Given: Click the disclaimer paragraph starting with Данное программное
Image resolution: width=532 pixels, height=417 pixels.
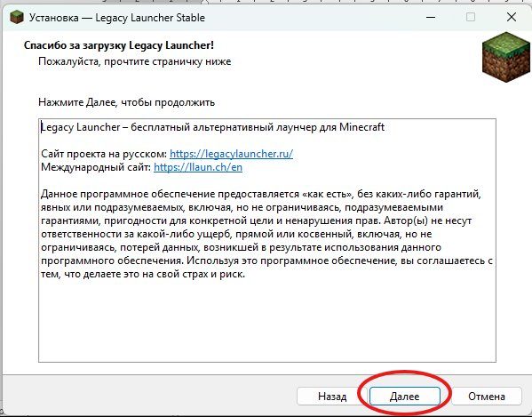Looking at the screenshot, I should [266, 234].
